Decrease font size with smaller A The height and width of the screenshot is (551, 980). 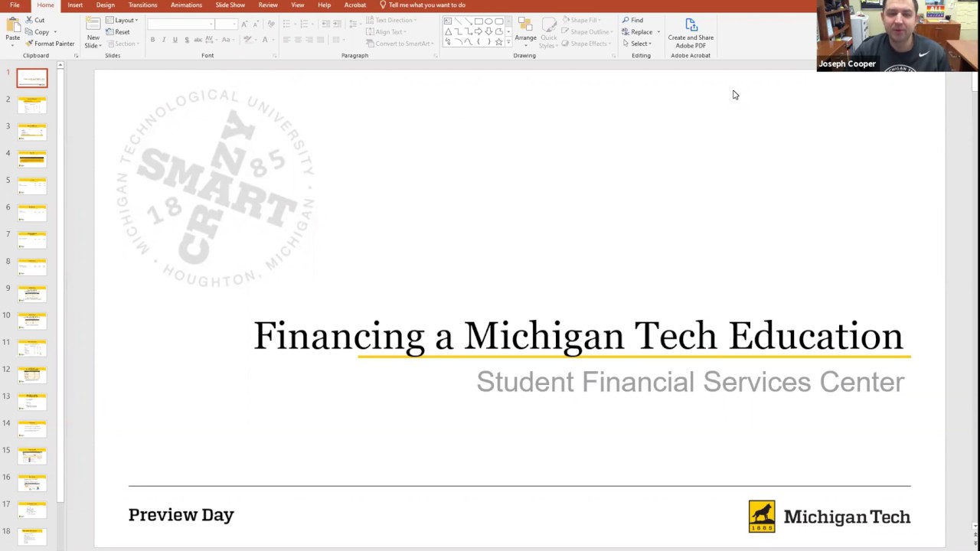(x=255, y=24)
